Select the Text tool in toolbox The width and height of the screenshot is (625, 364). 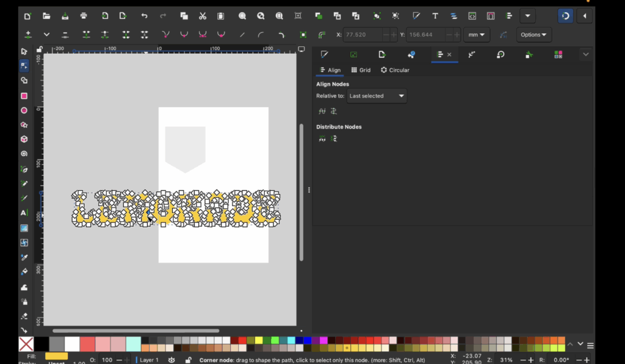tap(24, 213)
